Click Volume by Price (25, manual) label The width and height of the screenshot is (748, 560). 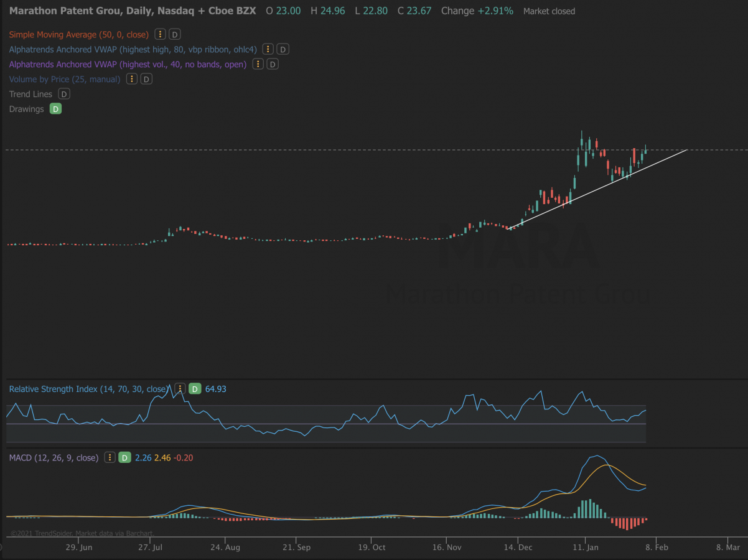click(65, 79)
